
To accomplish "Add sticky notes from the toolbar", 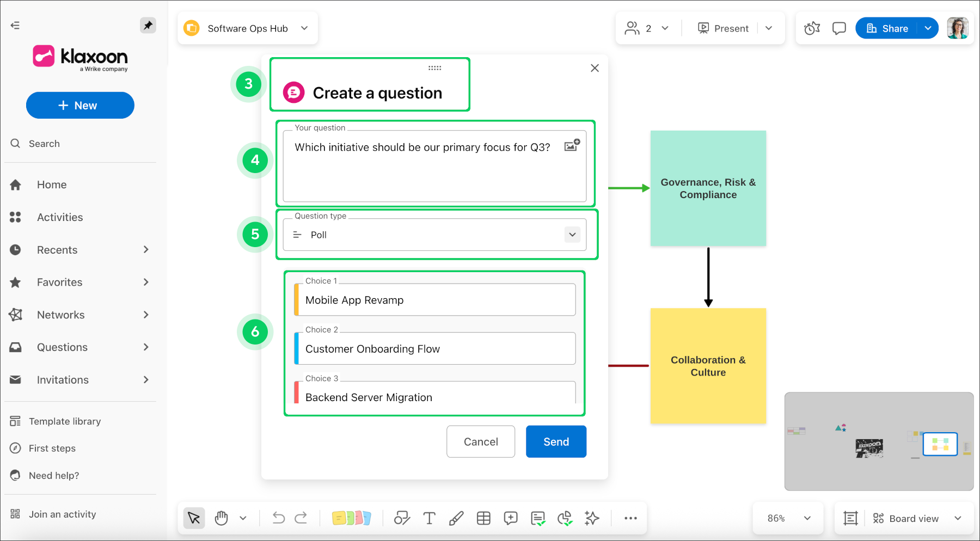I will tap(351, 518).
